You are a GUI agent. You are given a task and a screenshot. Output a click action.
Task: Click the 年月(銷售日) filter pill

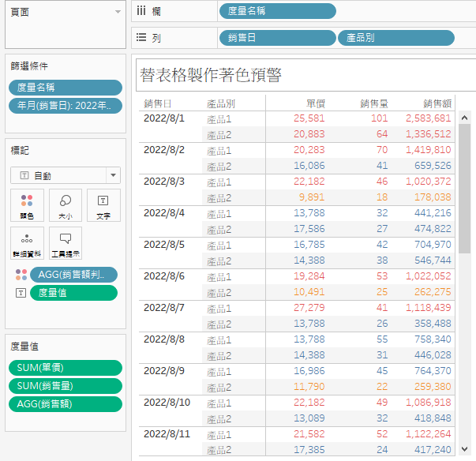pos(66,106)
